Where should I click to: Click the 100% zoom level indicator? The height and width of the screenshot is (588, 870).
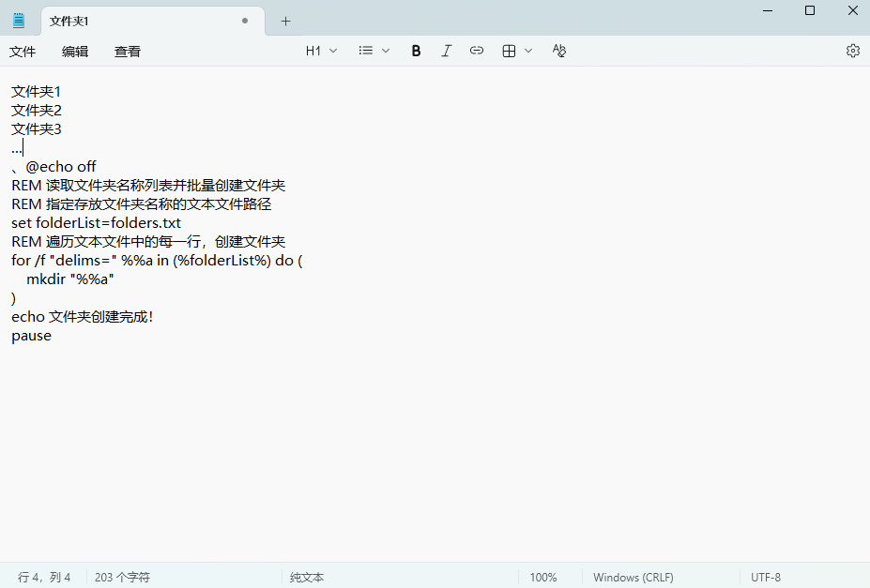coord(542,578)
